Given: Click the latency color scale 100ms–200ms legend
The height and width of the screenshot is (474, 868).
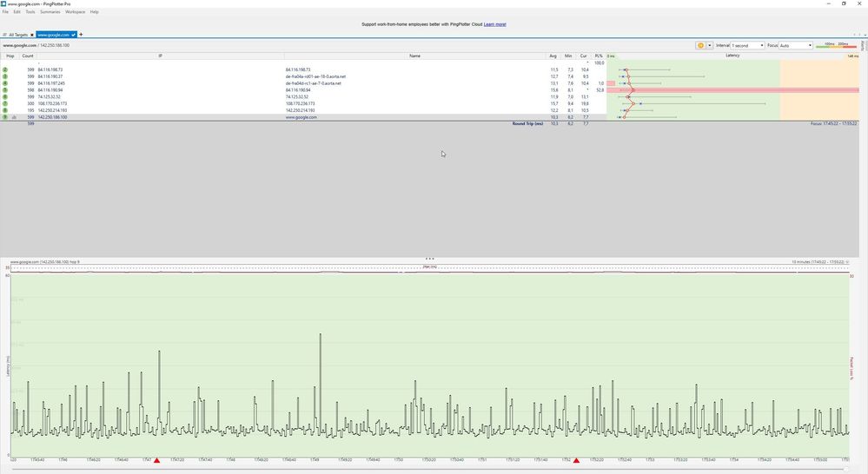Looking at the screenshot, I should click(836, 45).
